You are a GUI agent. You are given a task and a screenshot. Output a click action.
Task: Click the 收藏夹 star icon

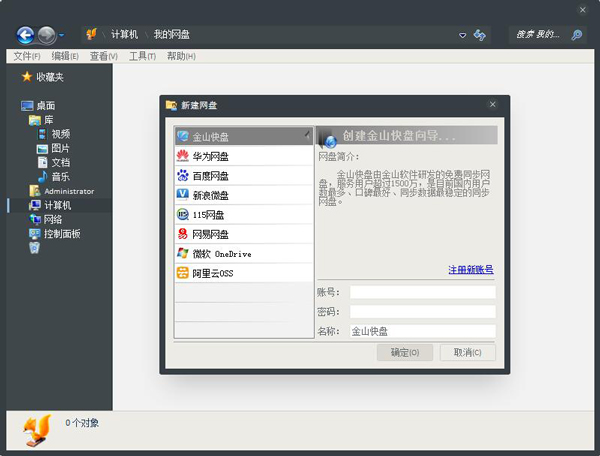27,77
